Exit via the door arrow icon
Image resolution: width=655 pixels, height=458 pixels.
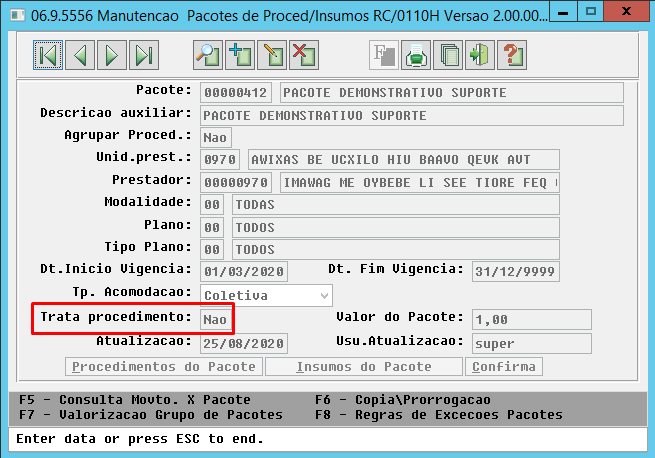click(x=480, y=55)
